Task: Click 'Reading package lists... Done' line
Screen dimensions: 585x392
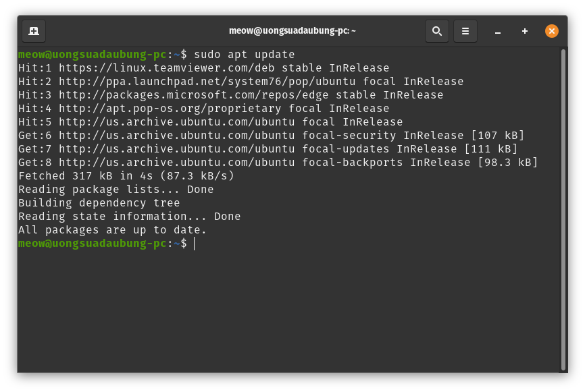Action: (116, 190)
